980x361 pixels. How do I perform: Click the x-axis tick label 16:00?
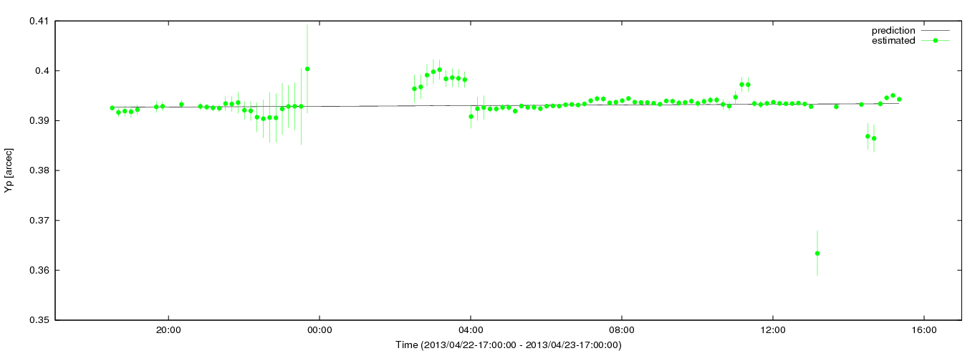(924, 330)
